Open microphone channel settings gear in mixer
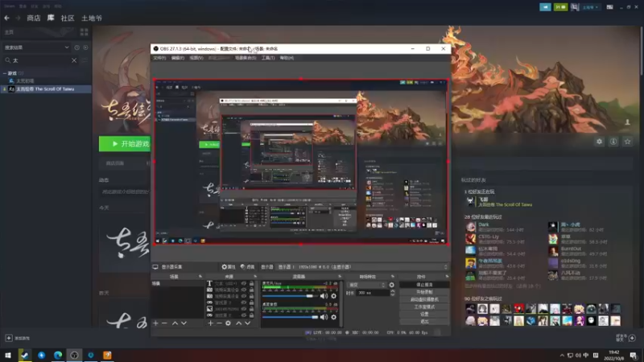Viewport: 644px width, 362px height. point(333,295)
